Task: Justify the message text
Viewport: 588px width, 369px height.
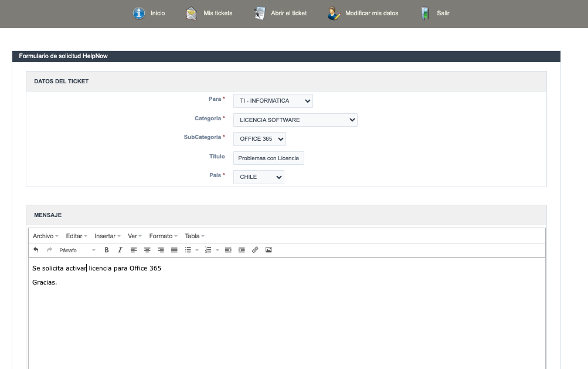Action: [174, 250]
